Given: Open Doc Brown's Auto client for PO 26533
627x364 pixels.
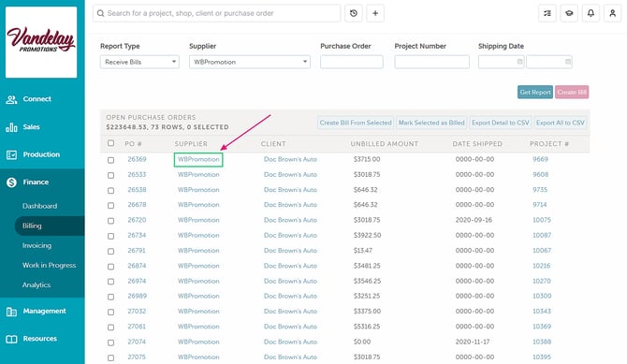Looking at the screenshot, I should [x=290, y=174].
